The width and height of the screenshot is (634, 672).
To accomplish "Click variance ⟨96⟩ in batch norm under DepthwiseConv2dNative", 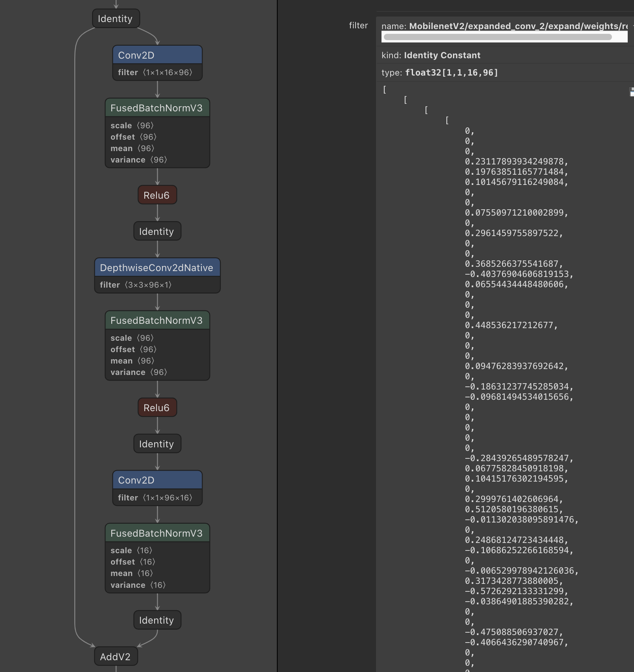I will [x=139, y=372].
